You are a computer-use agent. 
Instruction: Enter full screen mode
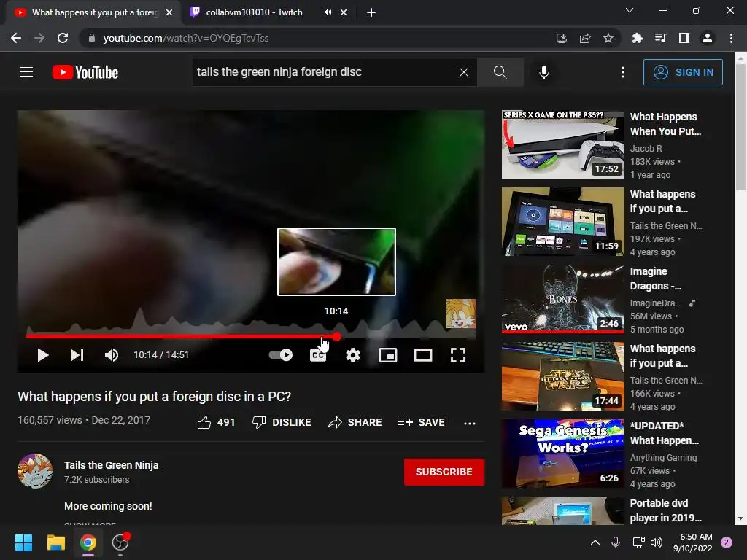[x=458, y=355]
